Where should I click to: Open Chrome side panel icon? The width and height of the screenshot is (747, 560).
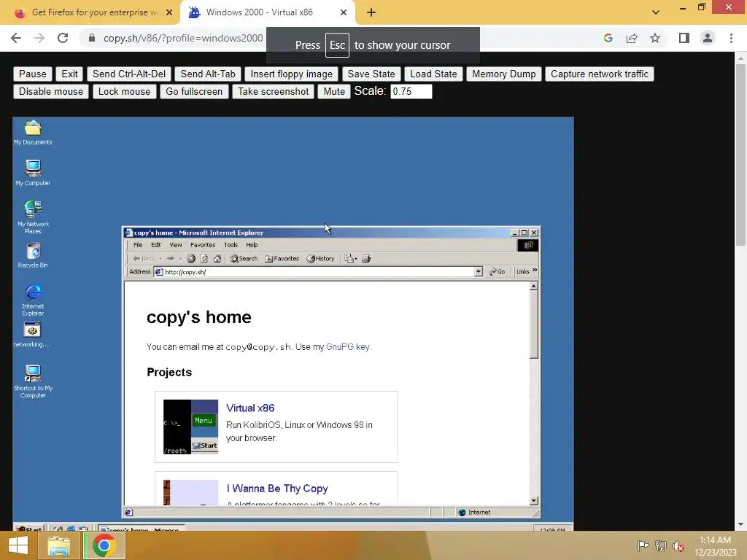pyautogui.click(x=684, y=38)
